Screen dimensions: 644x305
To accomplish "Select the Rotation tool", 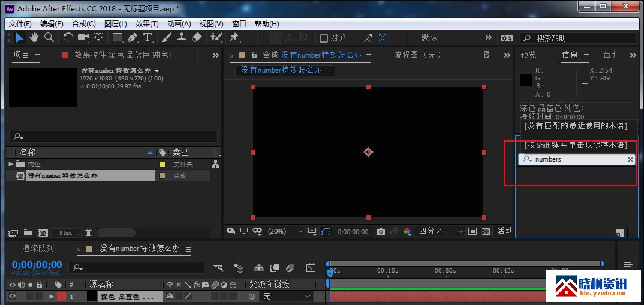I will click(68, 38).
